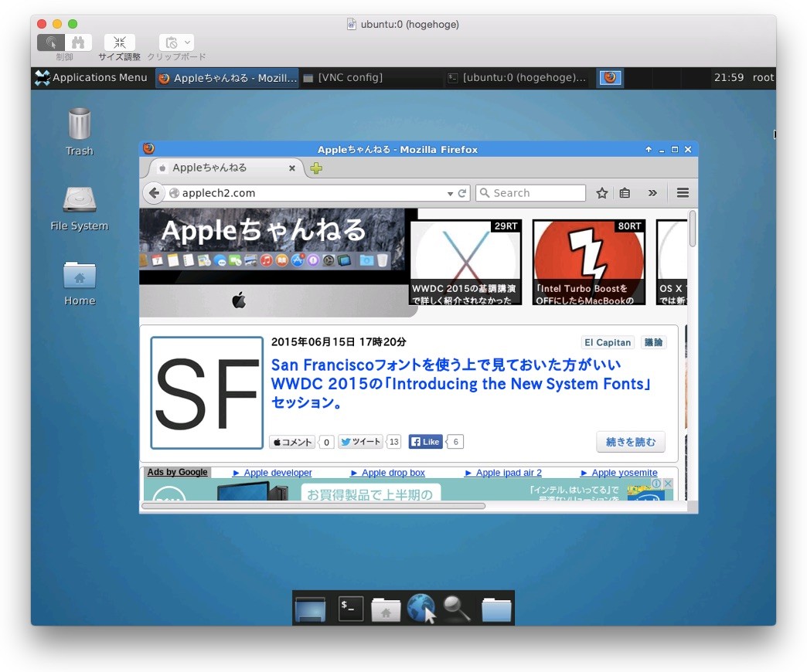Click the 続きを読む read more button
This screenshot has height=672, width=807.
pyautogui.click(x=631, y=442)
